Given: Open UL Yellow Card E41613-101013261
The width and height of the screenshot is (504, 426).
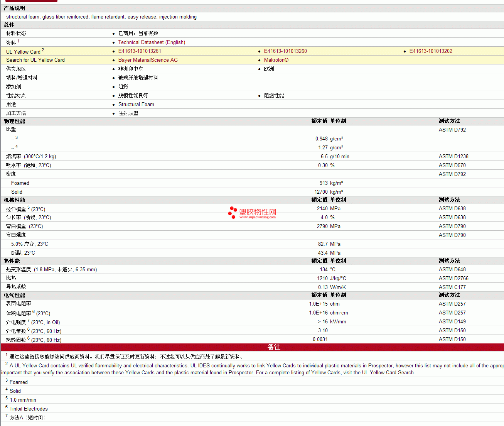Looking at the screenshot, I should [x=140, y=51].
